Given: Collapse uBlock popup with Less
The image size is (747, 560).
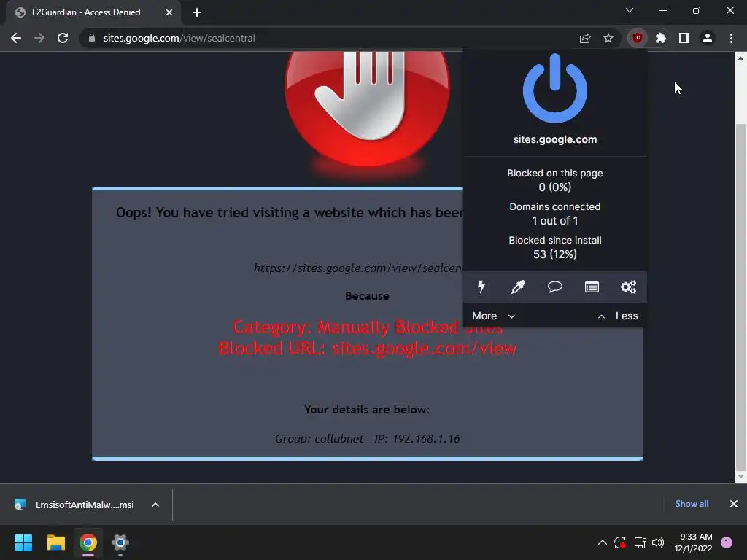Looking at the screenshot, I should pos(618,316).
